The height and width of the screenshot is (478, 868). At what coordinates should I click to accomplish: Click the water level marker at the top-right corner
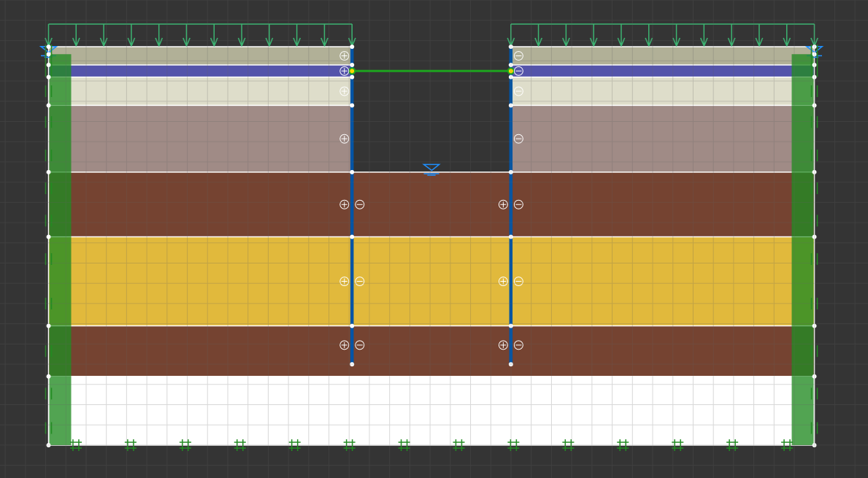[x=815, y=48]
